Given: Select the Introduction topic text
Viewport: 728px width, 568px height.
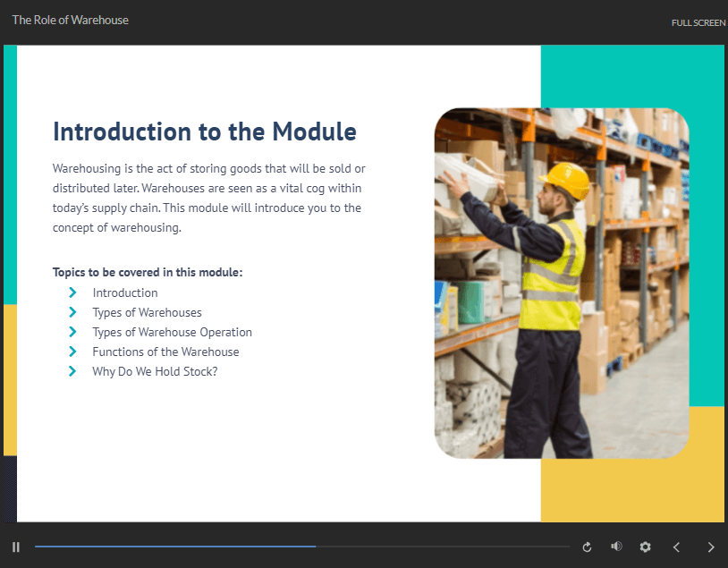Looking at the screenshot, I should 125,292.
